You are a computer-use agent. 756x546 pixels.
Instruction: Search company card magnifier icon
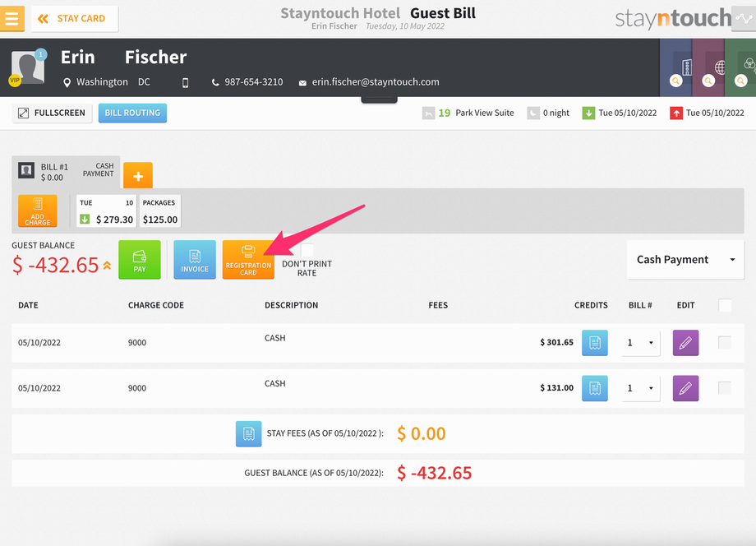(x=676, y=81)
